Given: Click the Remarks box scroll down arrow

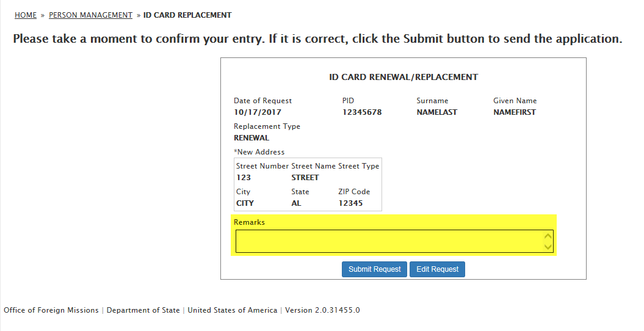Looking at the screenshot, I should [x=548, y=247].
